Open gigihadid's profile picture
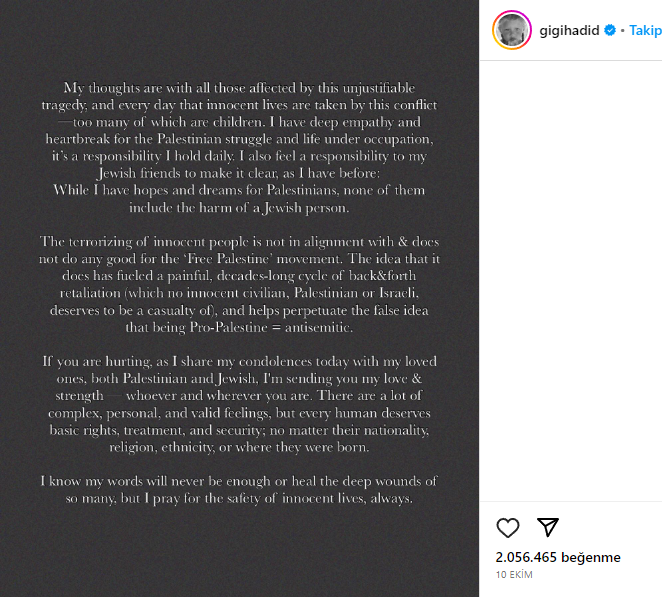The width and height of the screenshot is (662, 597). click(x=511, y=31)
